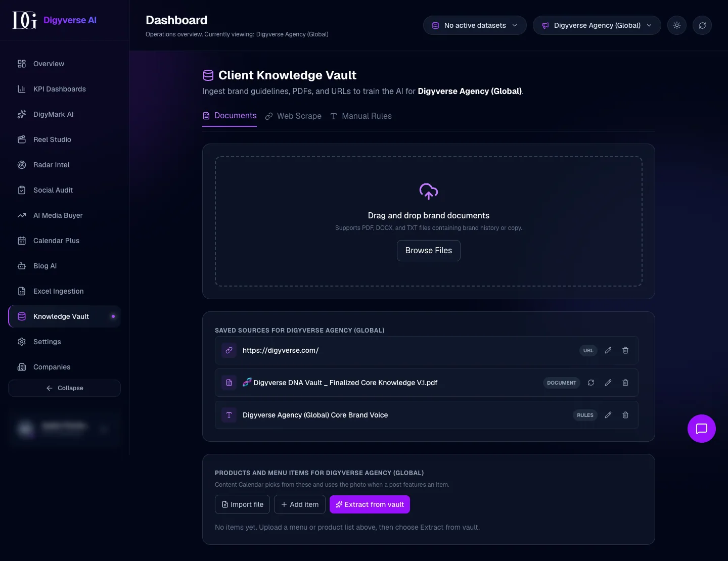Open Blog AI from the sidebar
Screen dimensions: 728x561
point(64,266)
